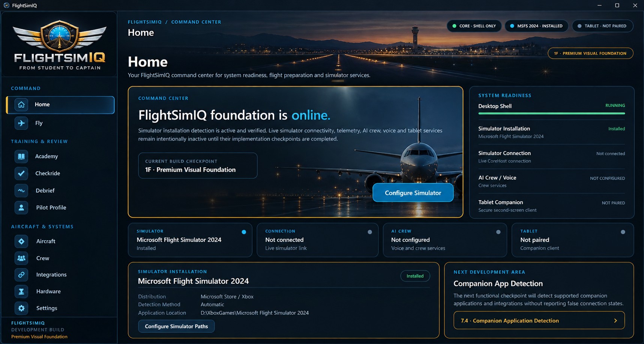Click the Core Shell Only status pill

pyautogui.click(x=474, y=26)
